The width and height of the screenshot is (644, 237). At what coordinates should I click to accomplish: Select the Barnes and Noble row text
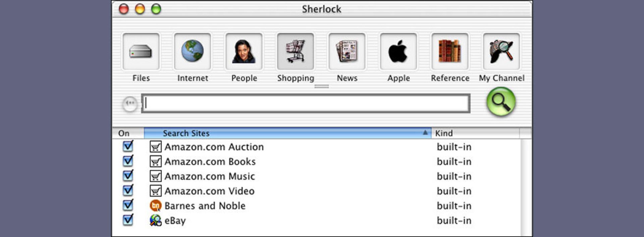tap(205, 206)
